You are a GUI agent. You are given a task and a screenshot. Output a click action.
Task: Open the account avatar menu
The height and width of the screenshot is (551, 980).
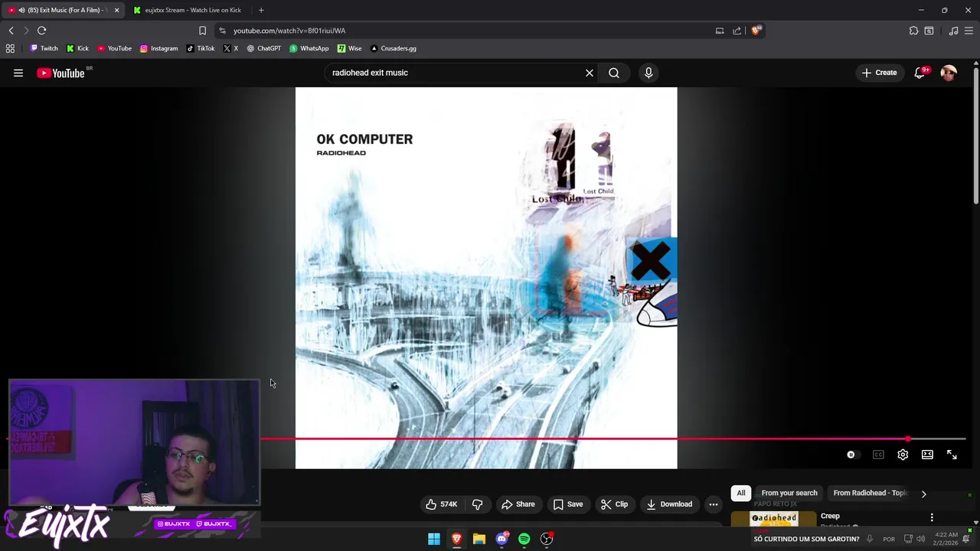(x=949, y=73)
